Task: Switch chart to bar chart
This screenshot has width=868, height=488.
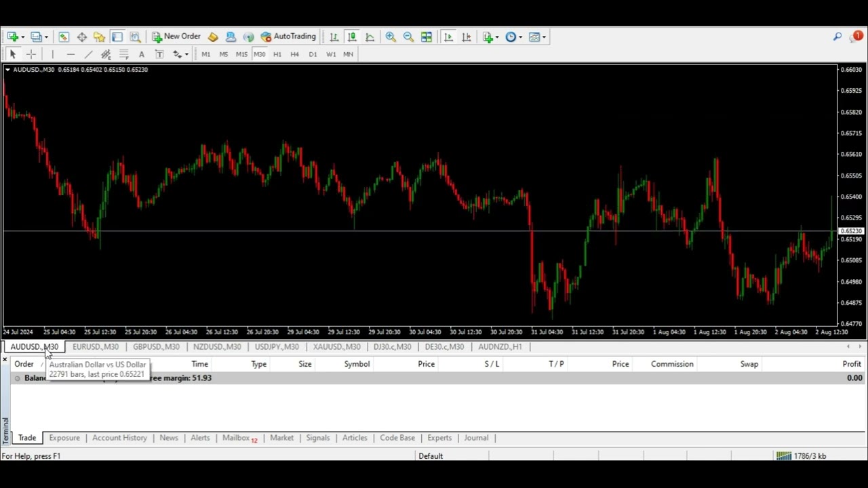Action: 334,37
